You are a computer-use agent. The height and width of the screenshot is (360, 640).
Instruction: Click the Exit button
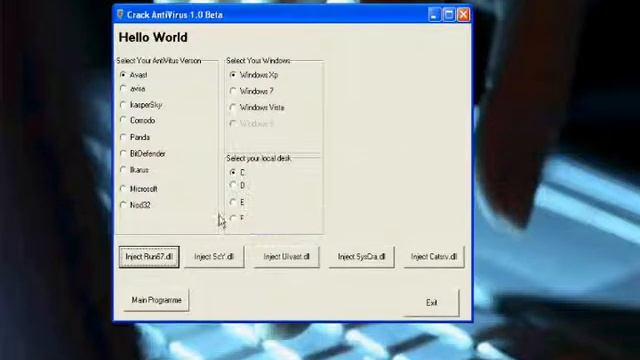click(x=431, y=302)
